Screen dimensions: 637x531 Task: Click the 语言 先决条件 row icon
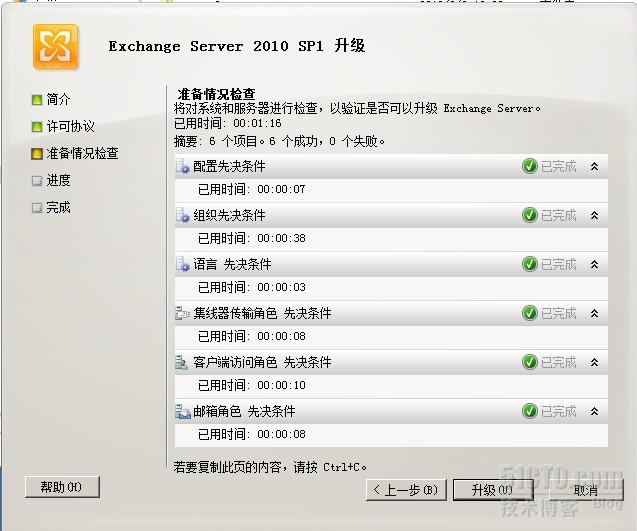click(183, 264)
